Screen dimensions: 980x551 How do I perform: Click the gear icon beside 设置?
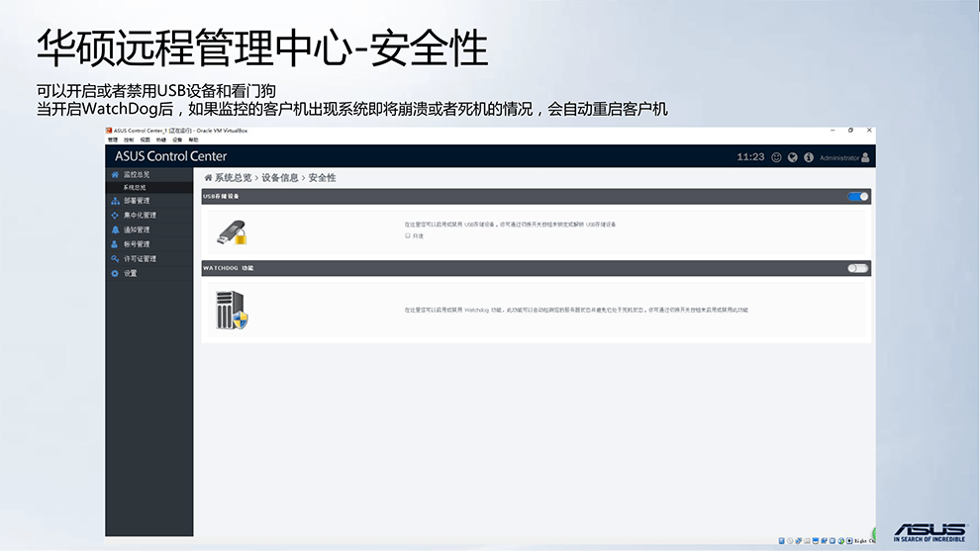click(115, 274)
